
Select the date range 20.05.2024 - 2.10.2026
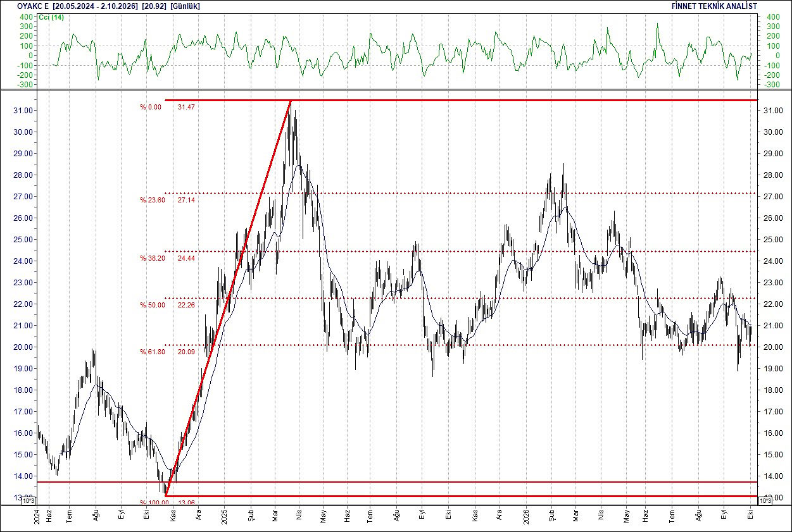coord(96,6)
